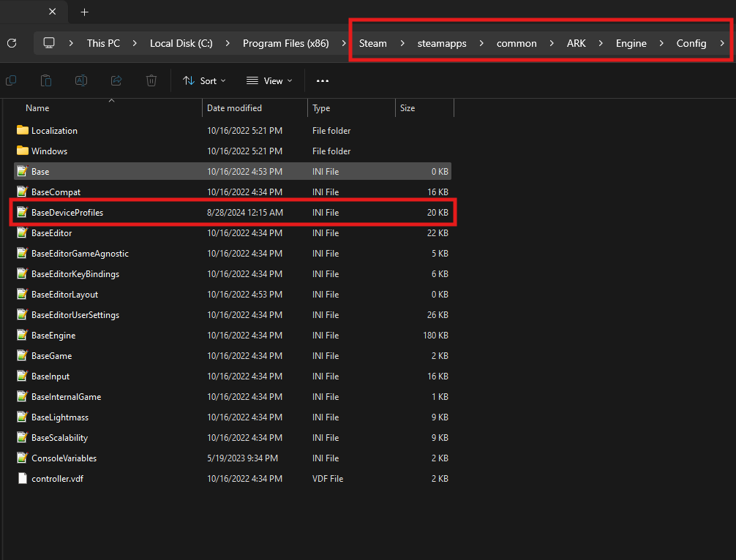The image size is (736, 560).
Task: Open the See more ellipsis menu
Action: (323, 80)
